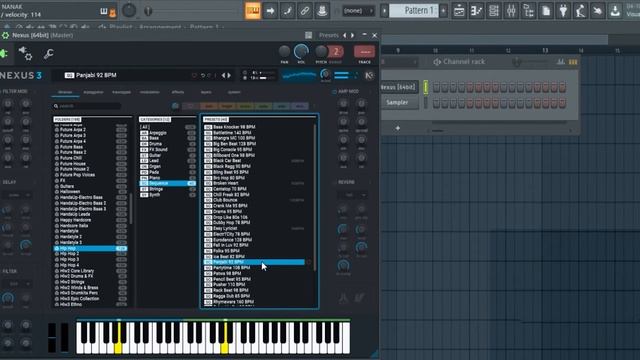Go to previous Nexus preset arrow

(223, 76)
